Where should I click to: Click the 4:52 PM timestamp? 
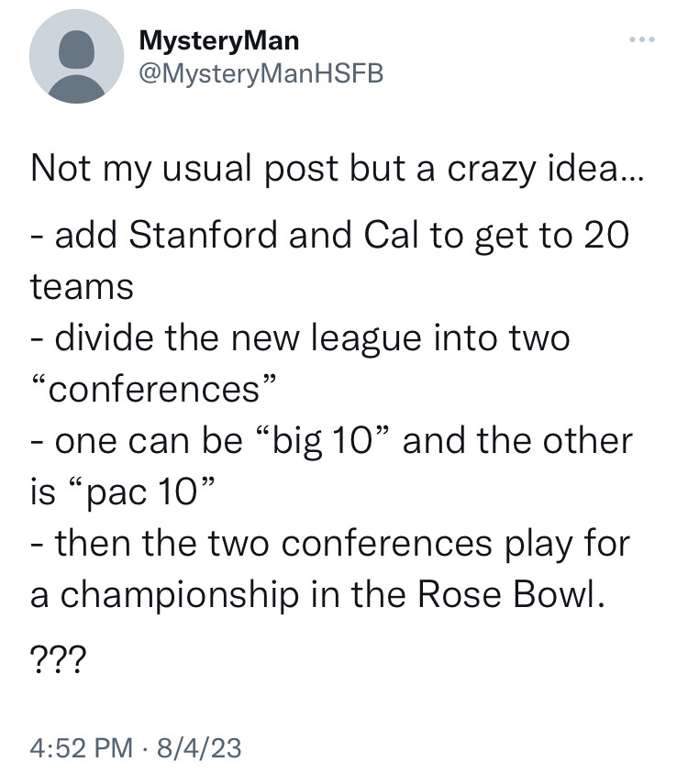click(x=82, y=748)
